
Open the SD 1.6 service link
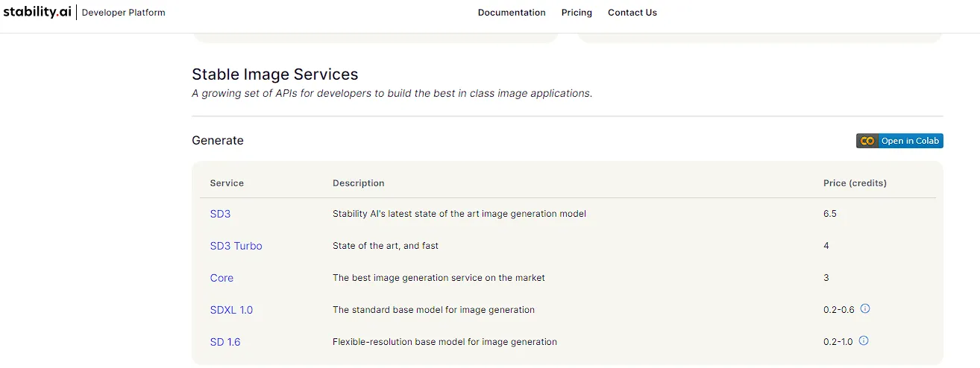pos(225,342)
